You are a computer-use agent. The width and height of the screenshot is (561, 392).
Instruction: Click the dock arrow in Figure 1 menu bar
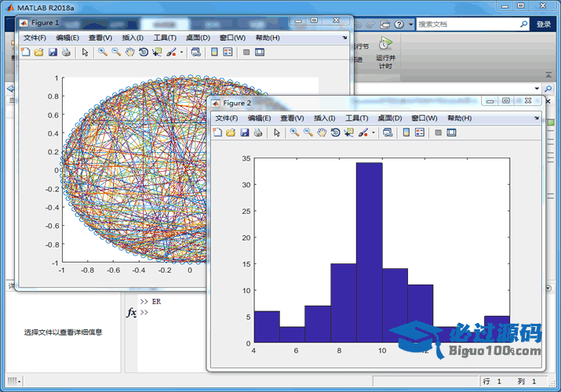pos(344,38)
